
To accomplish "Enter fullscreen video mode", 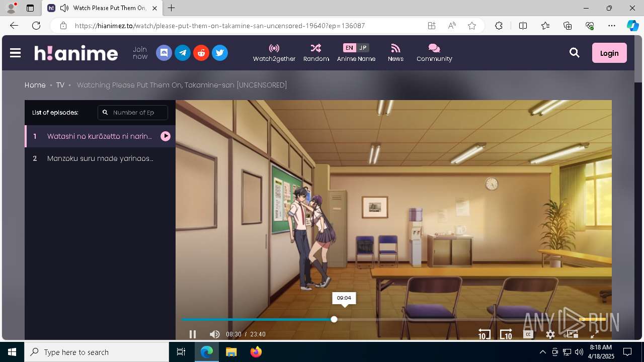I will coord(594,334).
